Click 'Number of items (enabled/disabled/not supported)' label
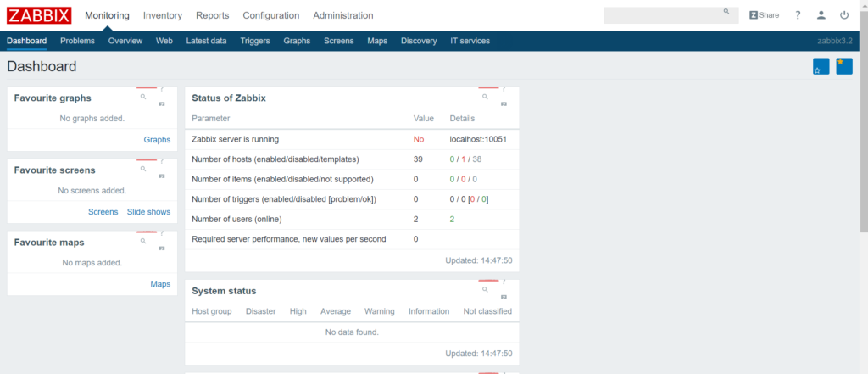This screenshot has width=868, height=374. [x=282, y=180]
